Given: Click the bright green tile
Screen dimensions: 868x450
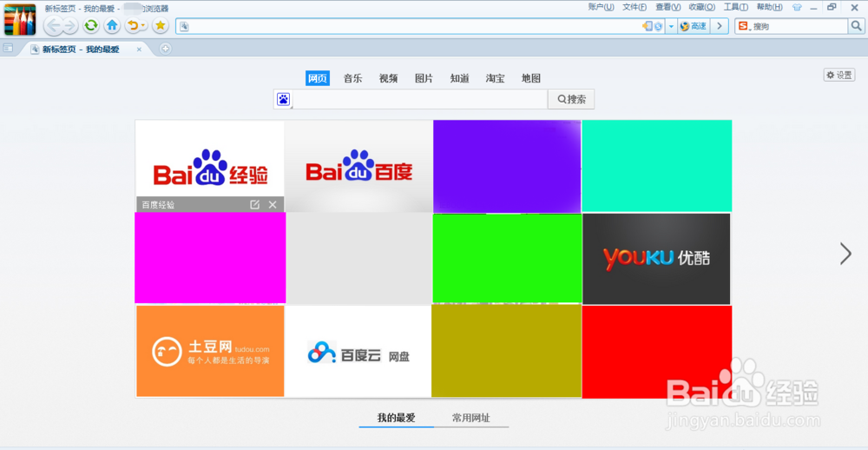Looking at the screenshot, I should 507,258.
